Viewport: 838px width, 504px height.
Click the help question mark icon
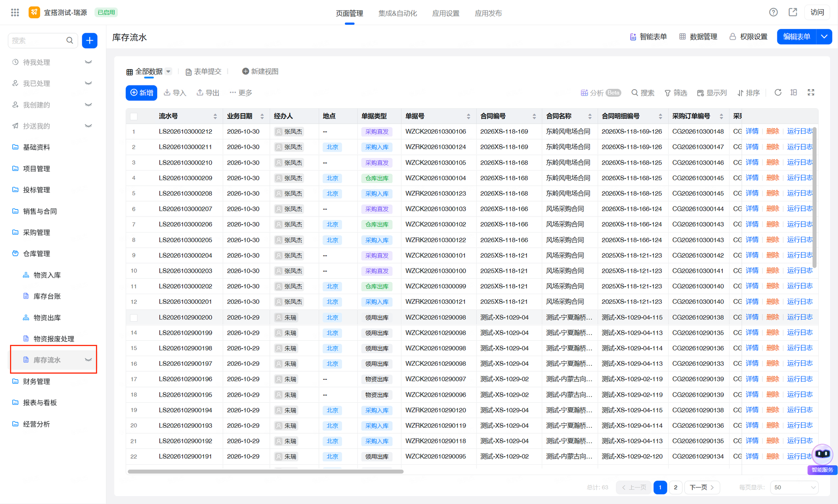tap(773, 13)
